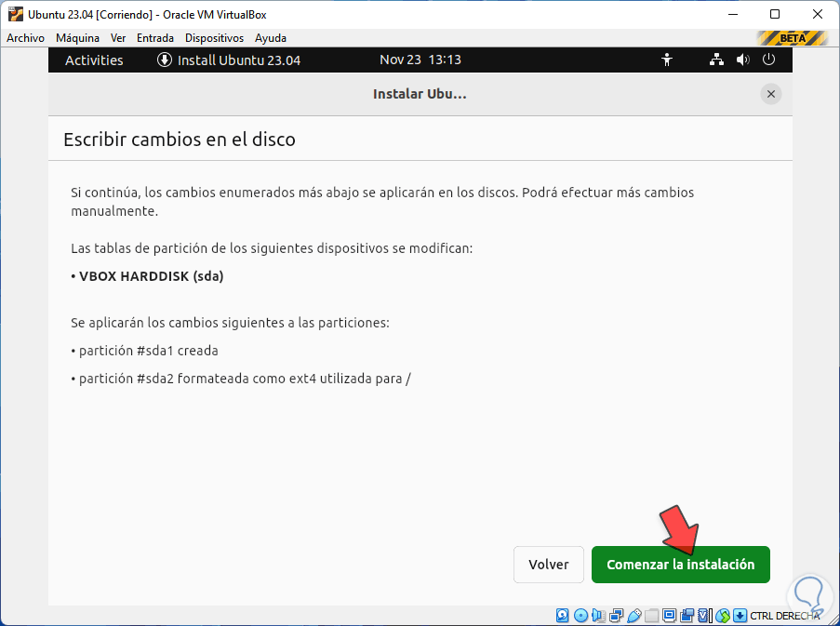
Task: Click Comenzar la instalación button
Action: [680, 565]
